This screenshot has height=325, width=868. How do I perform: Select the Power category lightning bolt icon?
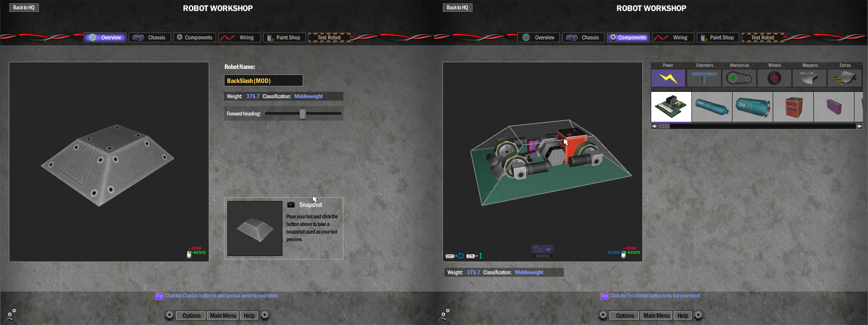coord(668,78)
